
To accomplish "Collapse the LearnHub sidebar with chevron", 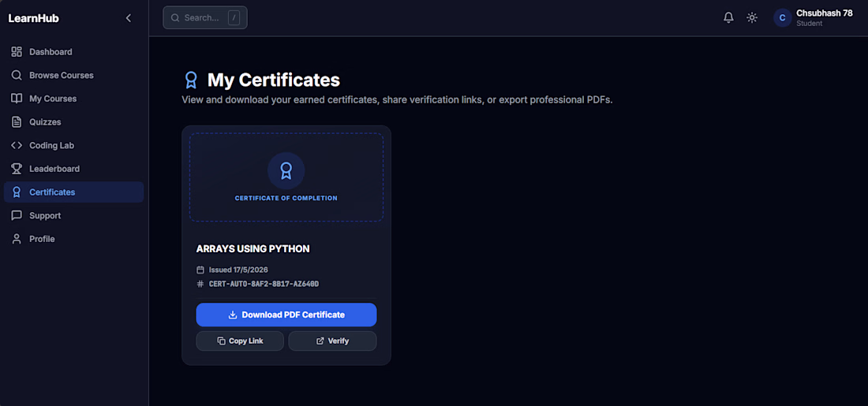I will [129, 18].
